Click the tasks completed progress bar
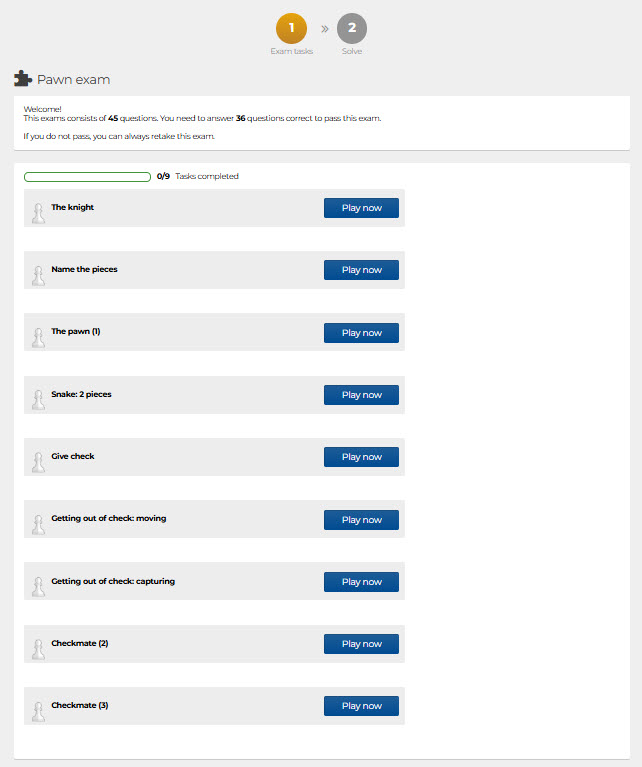The image size is (642, 767). click(87, 176)
